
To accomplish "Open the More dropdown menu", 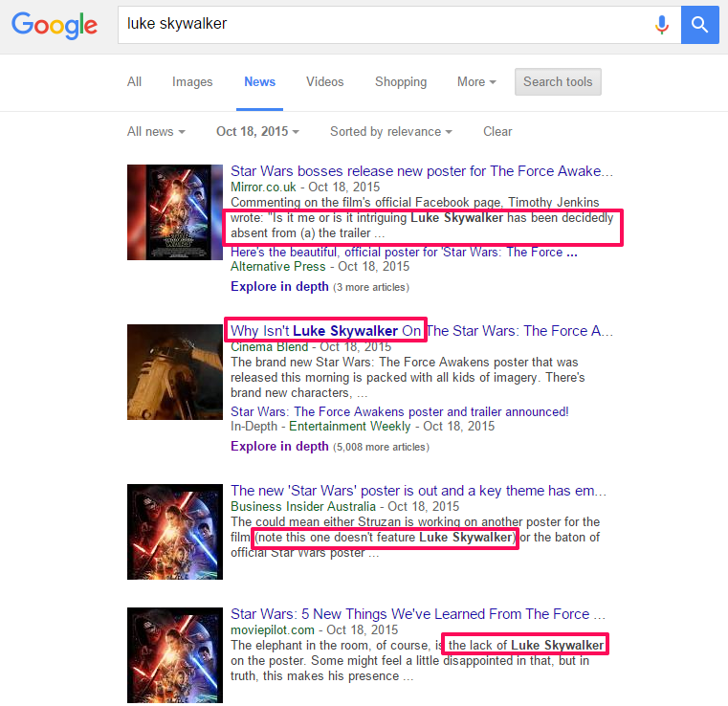I will [476, 81].
